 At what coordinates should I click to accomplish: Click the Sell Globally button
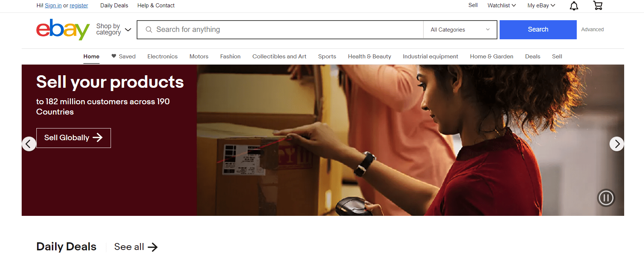pyautogui.click(x=73, y=138)
